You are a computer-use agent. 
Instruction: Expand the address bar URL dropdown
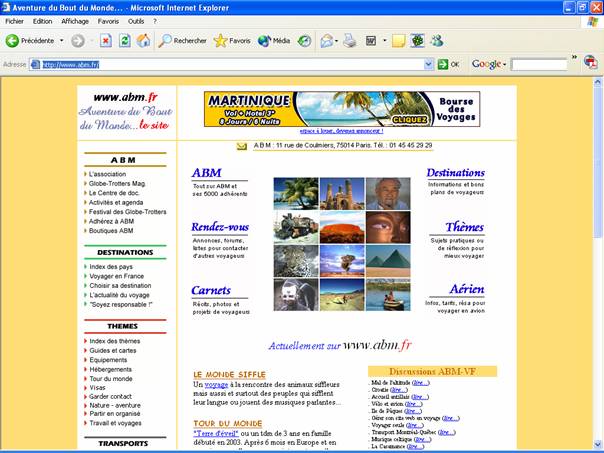[x=428, y=64]
